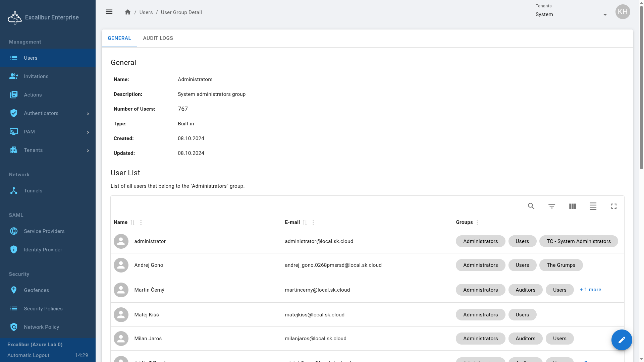The image size is (644, 362).
Task: Click the hamburger menu icon
Action: click(x=109, y=12)
